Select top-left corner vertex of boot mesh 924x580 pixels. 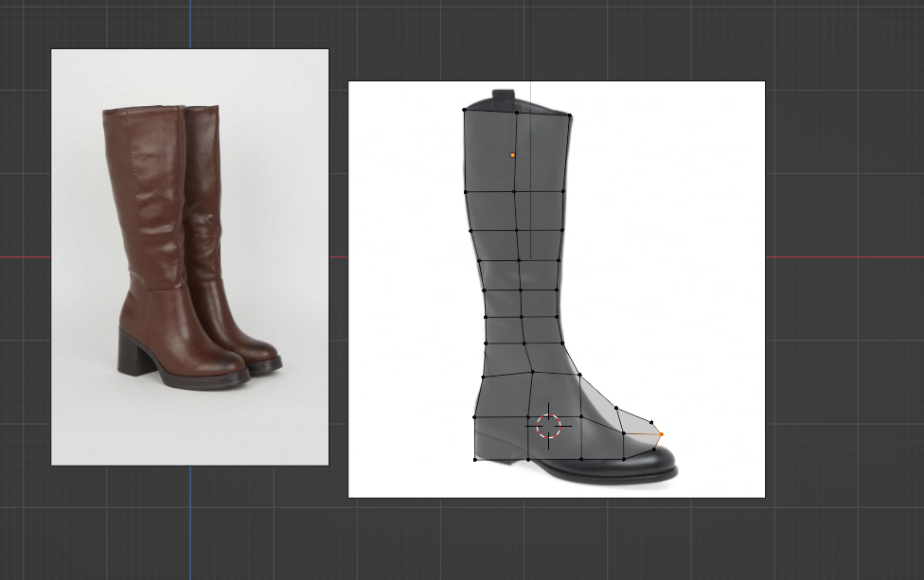[464, 110]
